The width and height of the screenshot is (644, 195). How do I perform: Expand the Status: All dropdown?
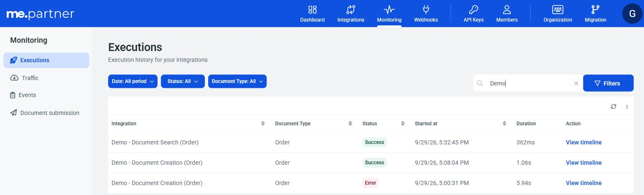(183, 81)
